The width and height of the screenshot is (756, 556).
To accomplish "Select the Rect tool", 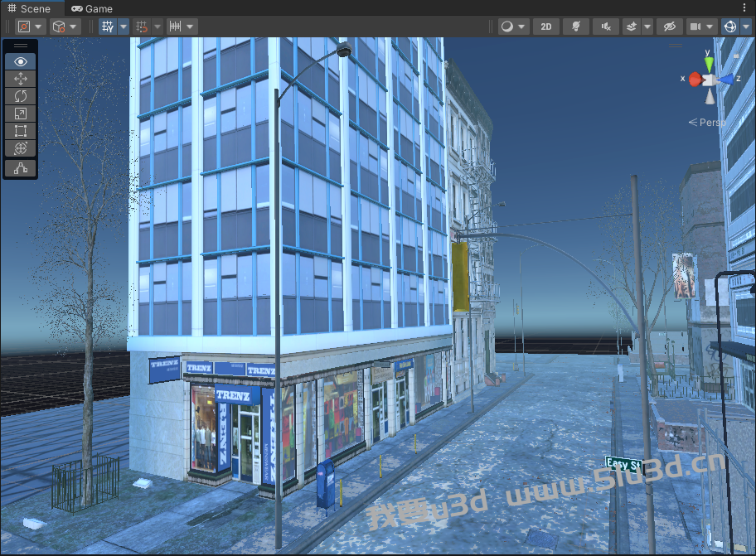I will [20, 131].
